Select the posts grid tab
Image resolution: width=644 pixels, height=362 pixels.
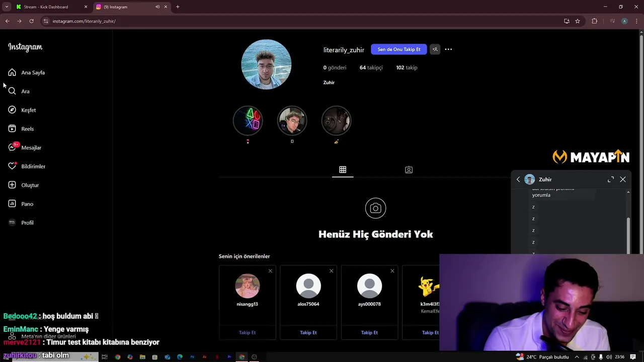tap(343, 170)
